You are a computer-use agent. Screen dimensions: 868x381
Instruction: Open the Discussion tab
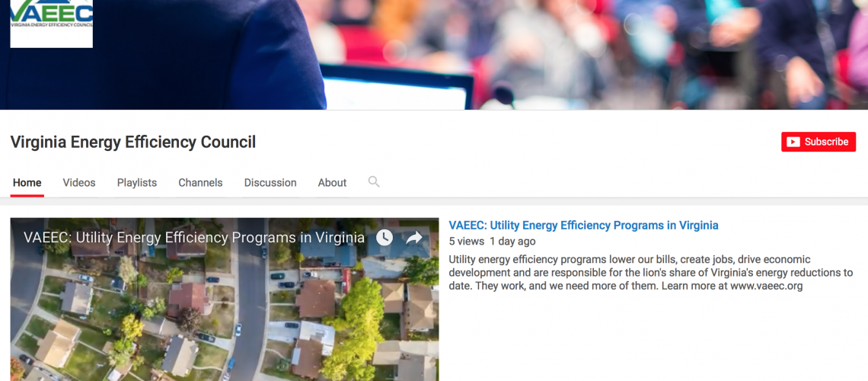[270, 183]
